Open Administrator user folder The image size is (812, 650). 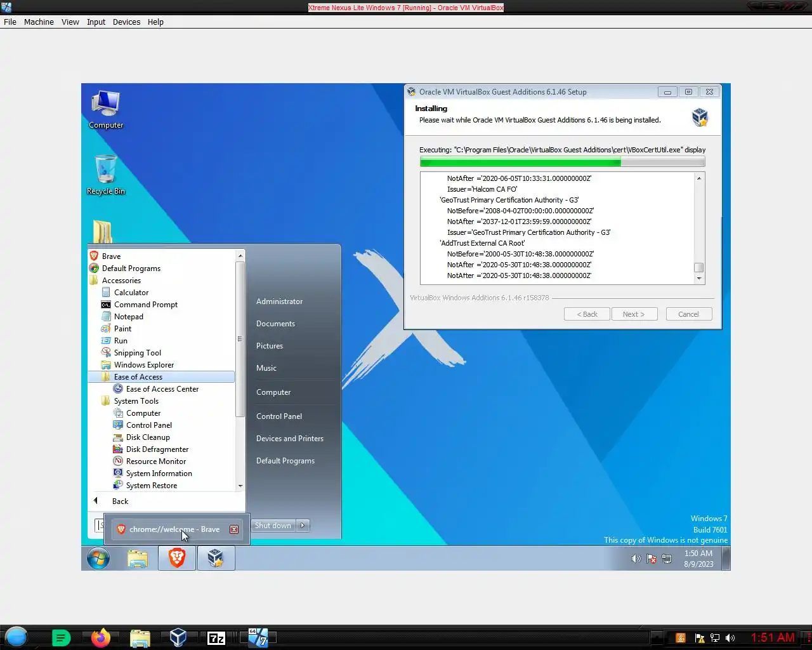coord(279,302)
